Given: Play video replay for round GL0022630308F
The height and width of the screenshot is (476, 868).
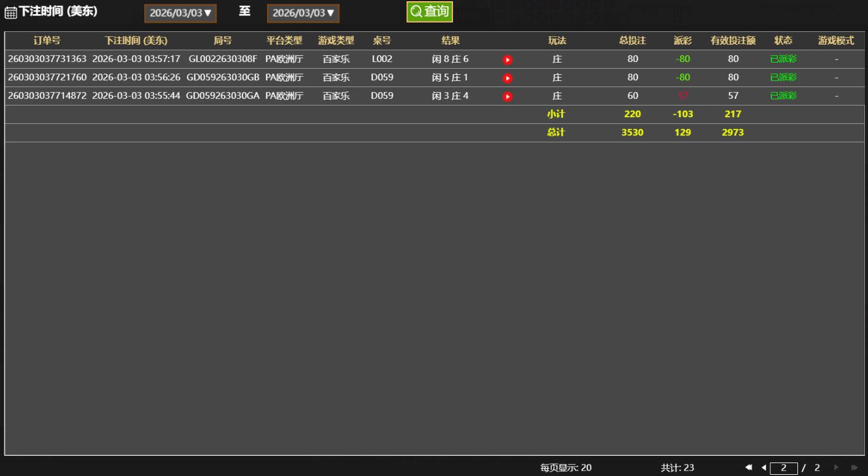Looking at the screenshot, I should coord(507,60).
